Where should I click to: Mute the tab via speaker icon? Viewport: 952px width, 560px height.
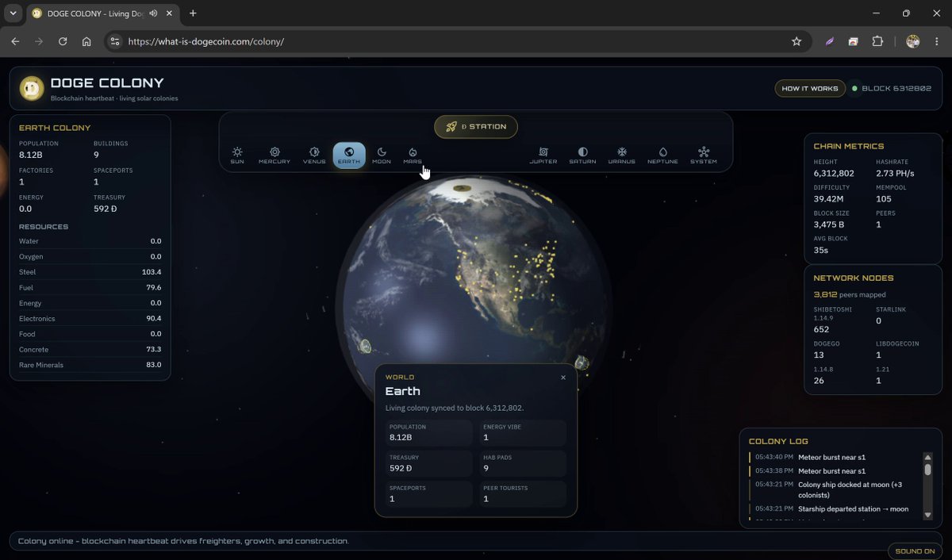(153, 13)
